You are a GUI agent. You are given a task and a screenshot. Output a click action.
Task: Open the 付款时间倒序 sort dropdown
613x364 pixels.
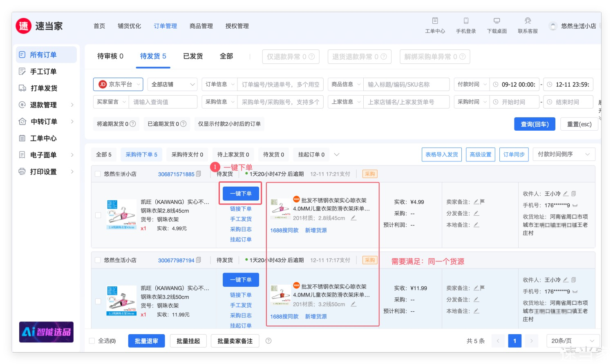(x=564, y=154)
